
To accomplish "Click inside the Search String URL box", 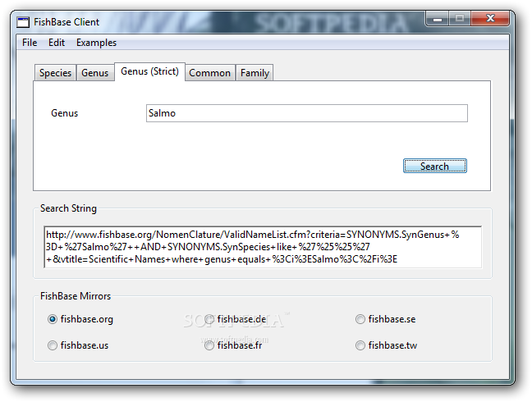I will [263, 247].
